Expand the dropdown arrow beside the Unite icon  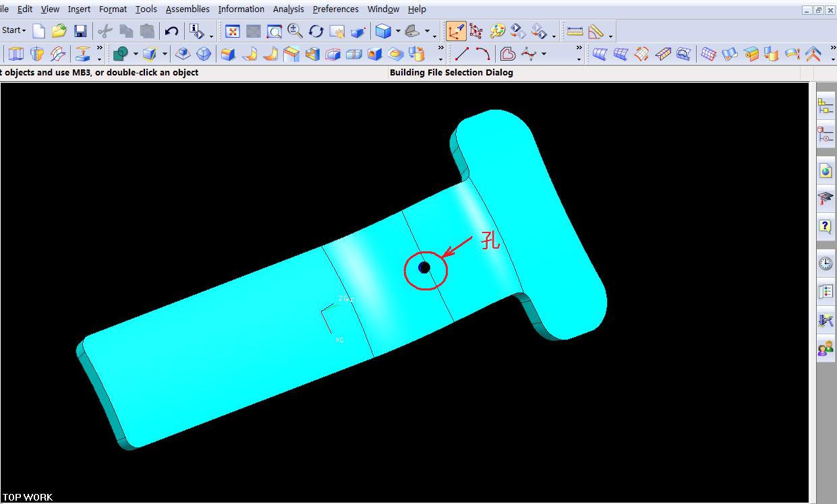pos(136,54)
